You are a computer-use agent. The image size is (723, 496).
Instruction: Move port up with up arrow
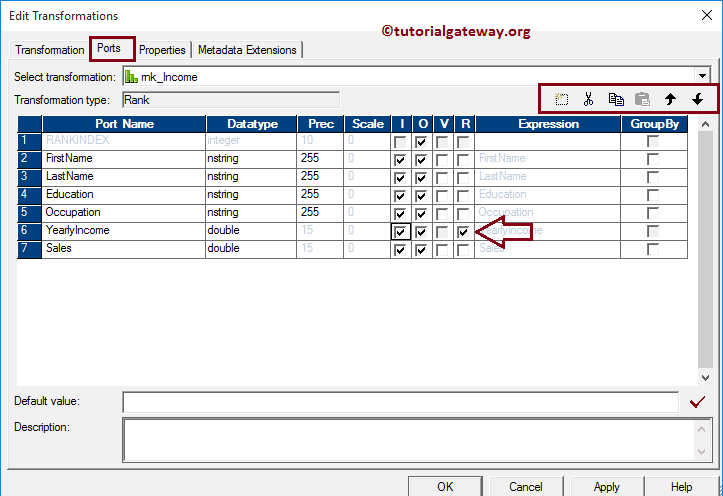670,99
